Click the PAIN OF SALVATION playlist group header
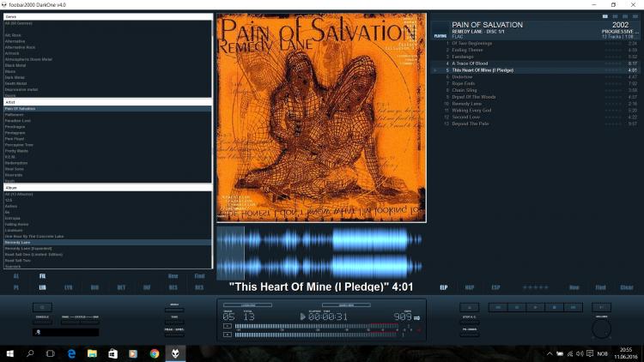 click(x=536, y=30)
